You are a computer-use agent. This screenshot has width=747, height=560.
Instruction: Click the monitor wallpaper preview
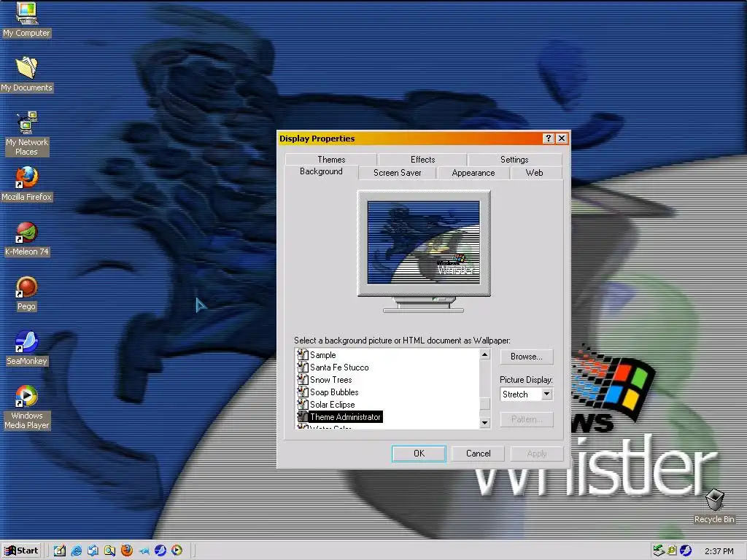[x=424, y=242]
